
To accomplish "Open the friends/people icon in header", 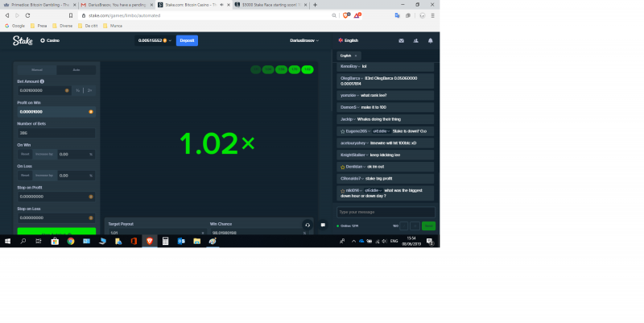I will click(415, 41).
